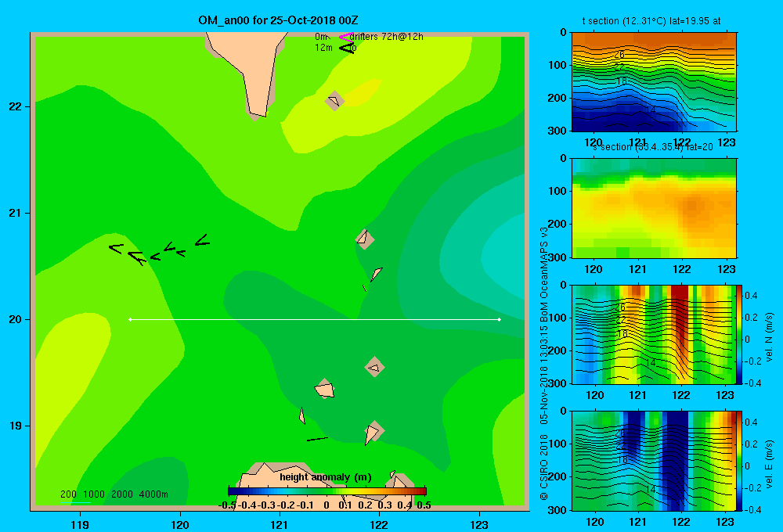
Task: Click the '200 1000 2000 4000m' bathymetry legend
Action: [114, 494]
